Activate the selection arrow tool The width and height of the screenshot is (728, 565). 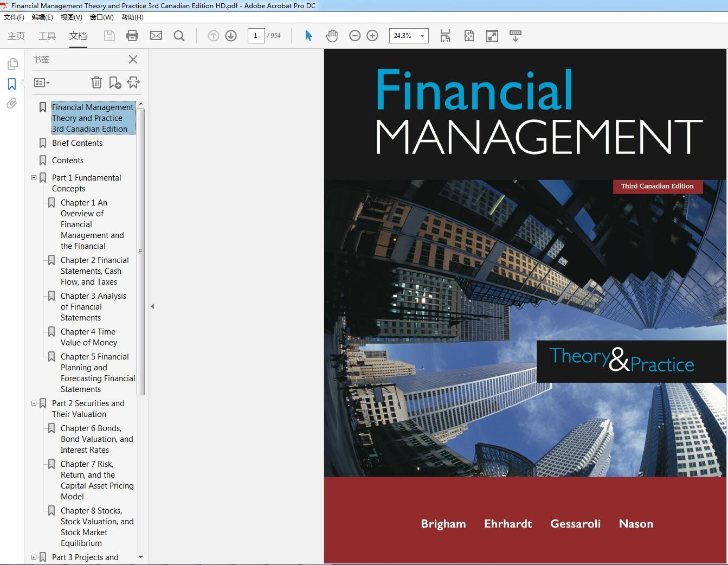(x=308, y=36)
